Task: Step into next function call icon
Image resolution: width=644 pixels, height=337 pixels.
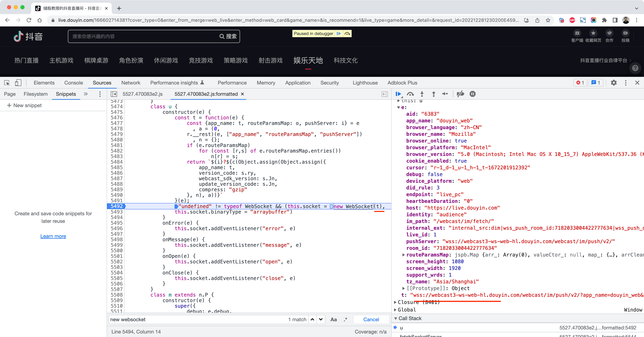Action: (422, 94)
